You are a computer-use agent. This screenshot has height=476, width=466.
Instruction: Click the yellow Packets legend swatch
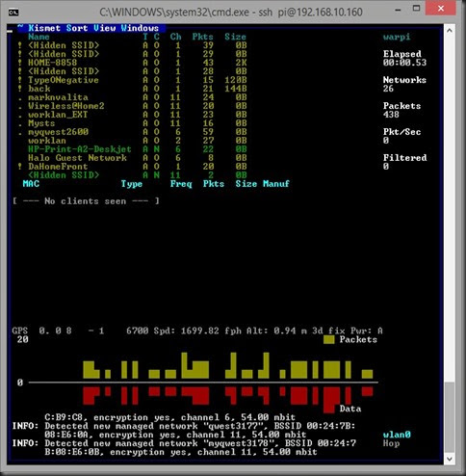click(x=329, y=340)
